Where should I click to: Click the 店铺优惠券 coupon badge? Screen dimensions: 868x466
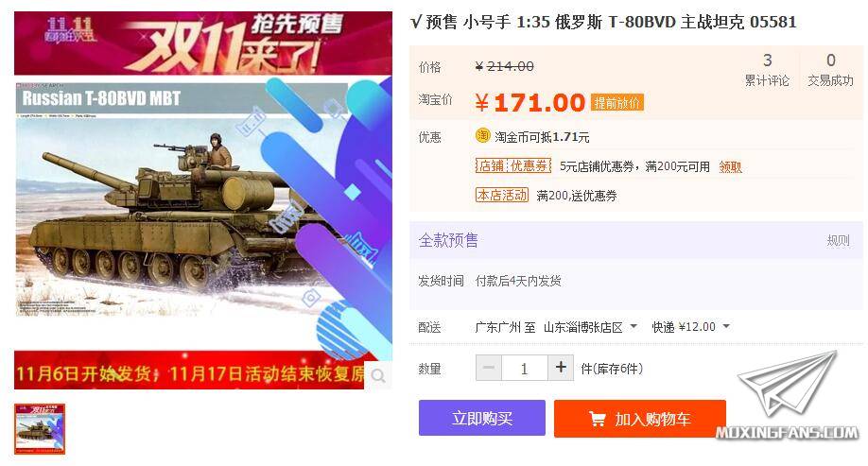(513, 165)
